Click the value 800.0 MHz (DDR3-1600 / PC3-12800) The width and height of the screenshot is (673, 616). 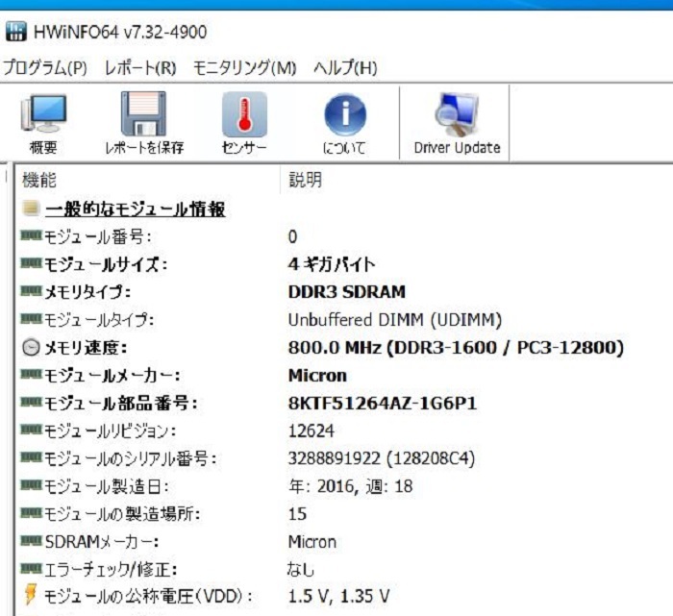click(x=456, y=348)
